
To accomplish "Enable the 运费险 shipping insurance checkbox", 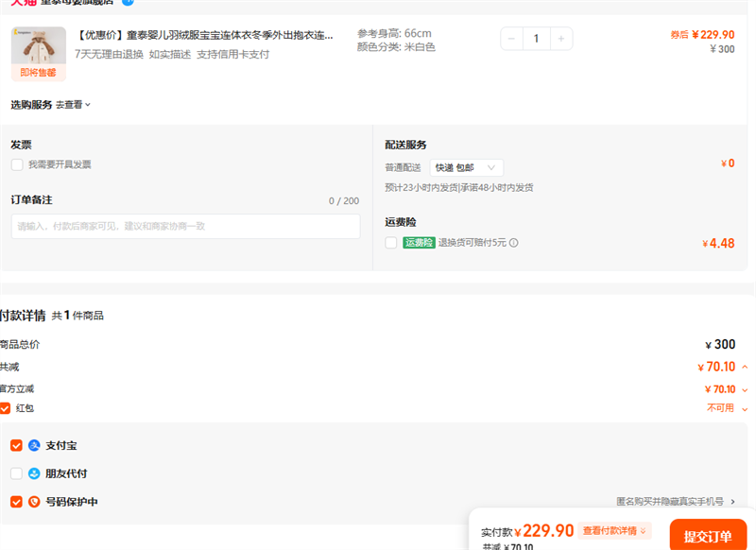I will 391,243.
